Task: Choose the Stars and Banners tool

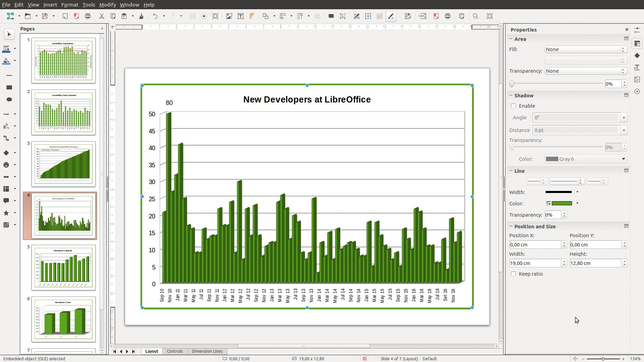Action: coord(6,213)
